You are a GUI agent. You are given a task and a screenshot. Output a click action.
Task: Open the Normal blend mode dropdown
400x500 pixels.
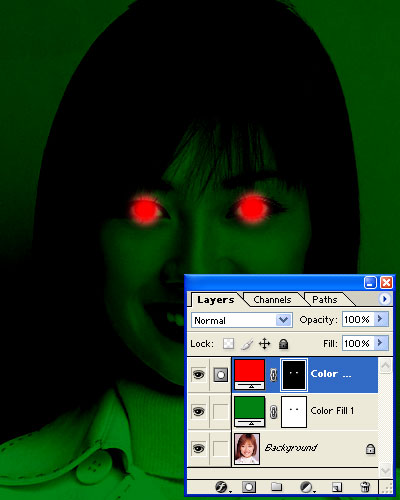(x=242, y=320)
